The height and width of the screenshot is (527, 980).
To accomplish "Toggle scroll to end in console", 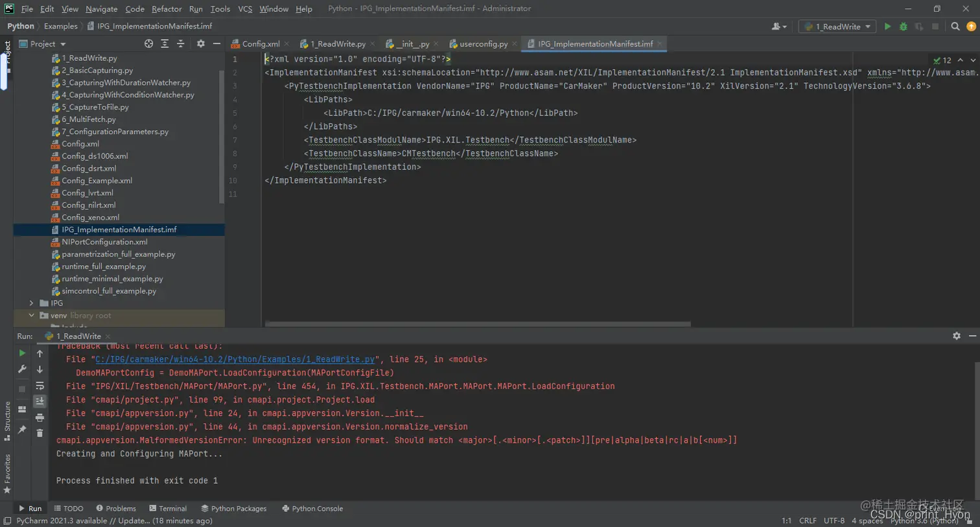I will click(x=40, y=401).
